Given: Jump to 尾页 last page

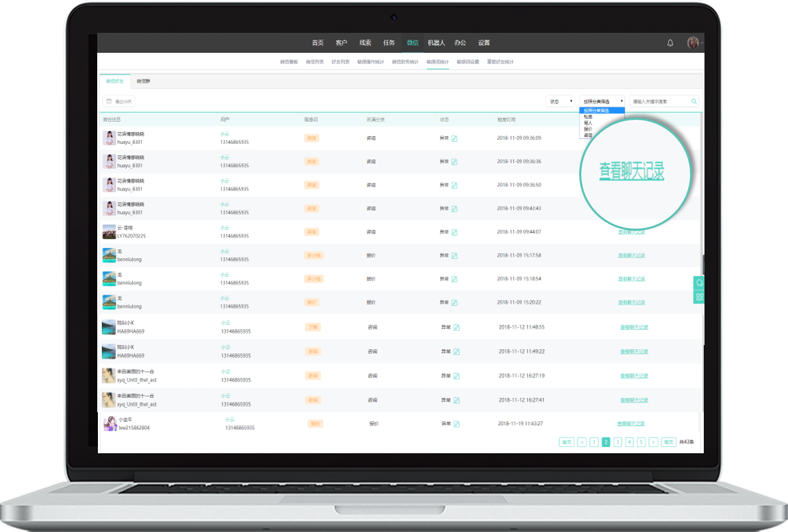Looking at the screenshot, I should pyautogui.click(x=668, y=442).
